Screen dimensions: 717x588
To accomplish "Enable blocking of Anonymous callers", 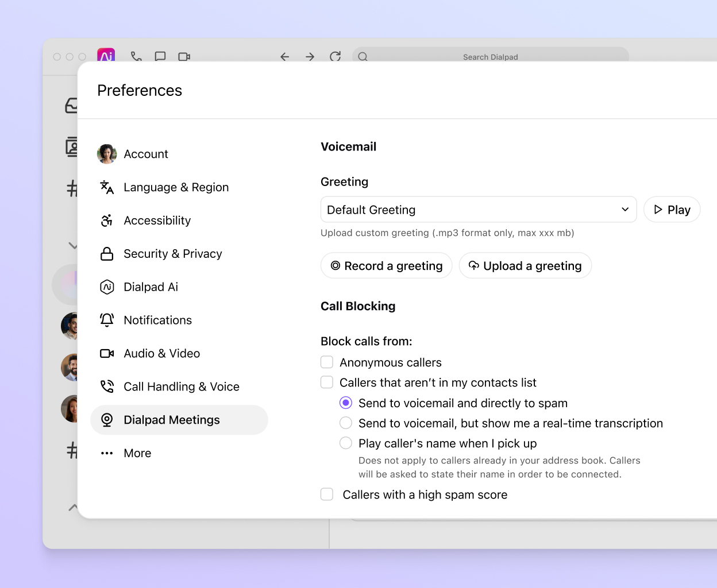I will (326, 362).
